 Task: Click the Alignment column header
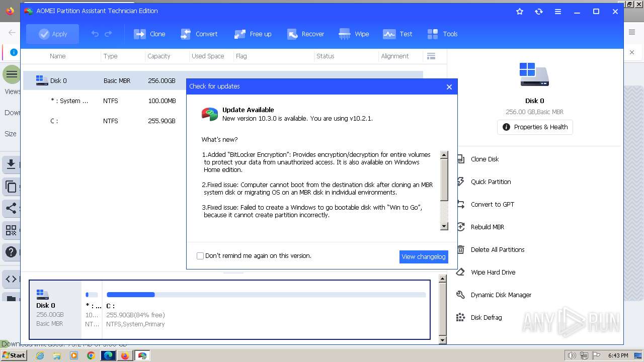394,56
